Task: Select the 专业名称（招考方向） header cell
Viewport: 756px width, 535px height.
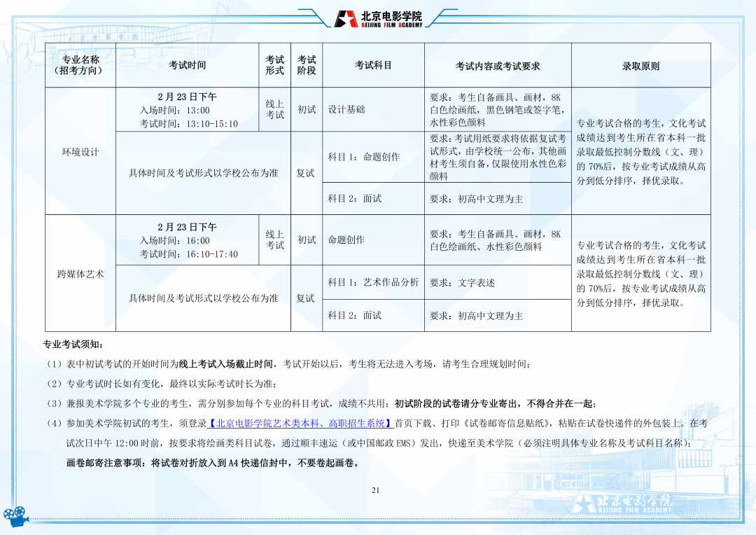Action: point(80,65)
